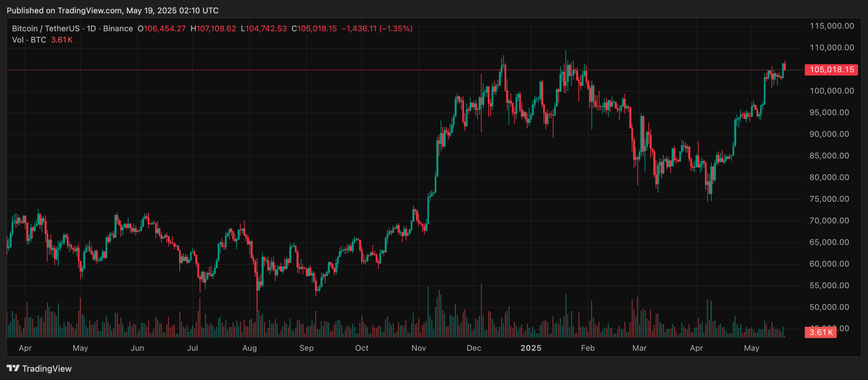Image resolution: width=868 pixels, height=380 pixels.
Task: Click the TradingView logo icon
Action: pyautogui.click(x=13, y=368)
